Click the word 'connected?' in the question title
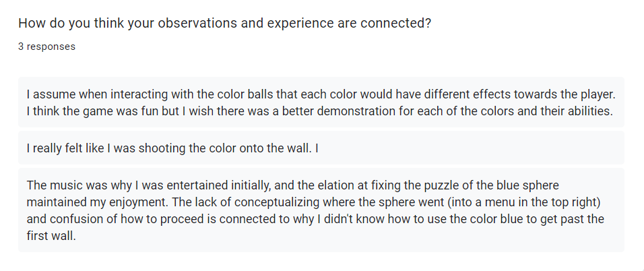 [396, 24]
